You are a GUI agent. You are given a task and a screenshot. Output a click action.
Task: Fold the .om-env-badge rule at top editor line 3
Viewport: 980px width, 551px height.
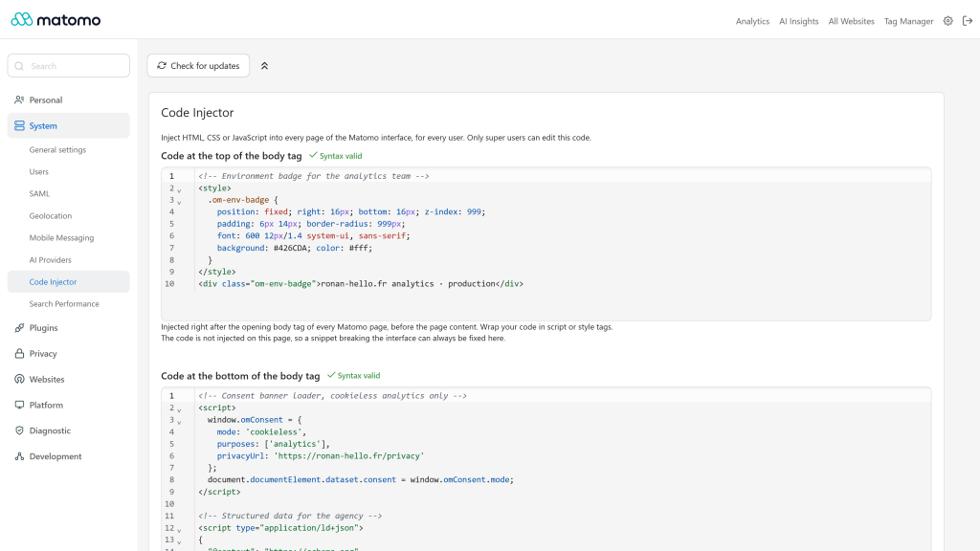pos(179,202)
